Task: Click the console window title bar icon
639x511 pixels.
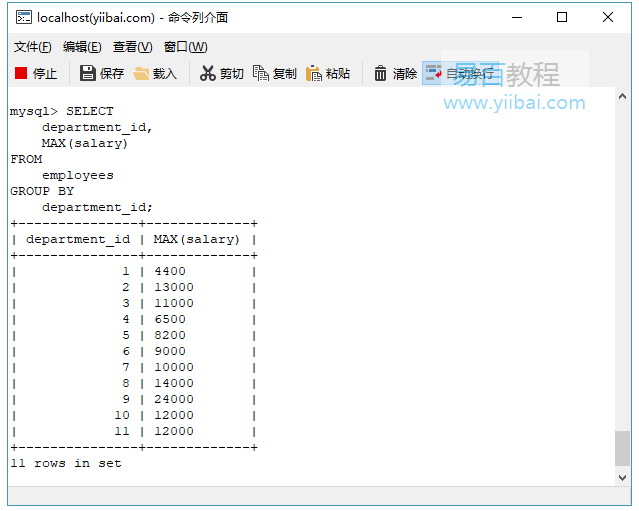Action: click(x=22, y=17)
